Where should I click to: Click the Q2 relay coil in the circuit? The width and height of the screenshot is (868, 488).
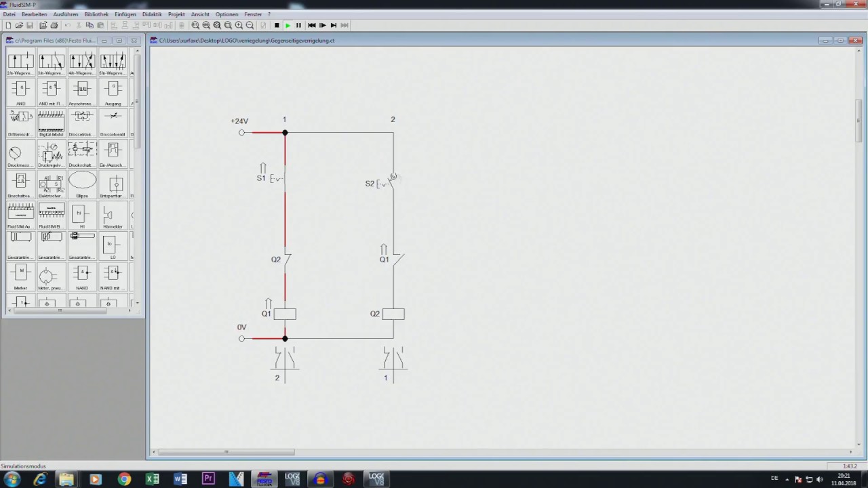coord(393,314)
